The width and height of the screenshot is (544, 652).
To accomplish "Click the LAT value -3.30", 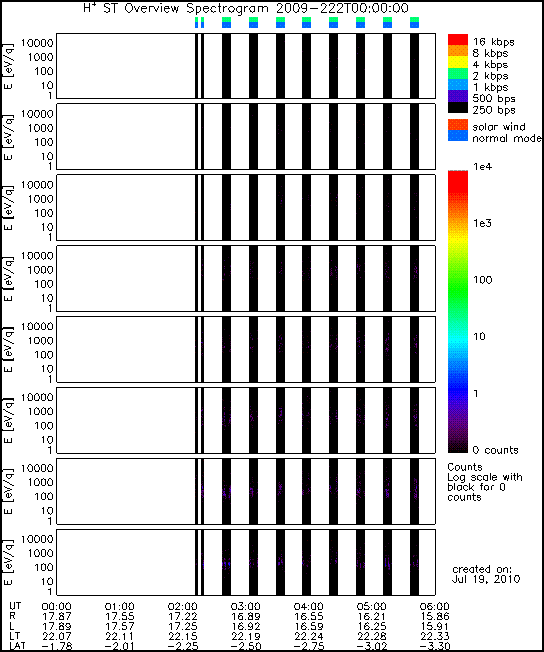I will (x=434, y=646).
